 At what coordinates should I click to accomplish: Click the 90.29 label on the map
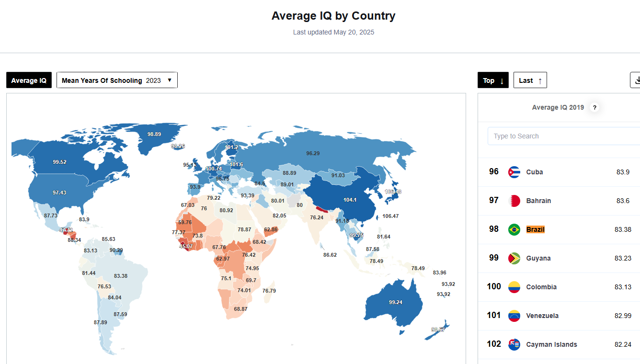[x=116, y=250]
